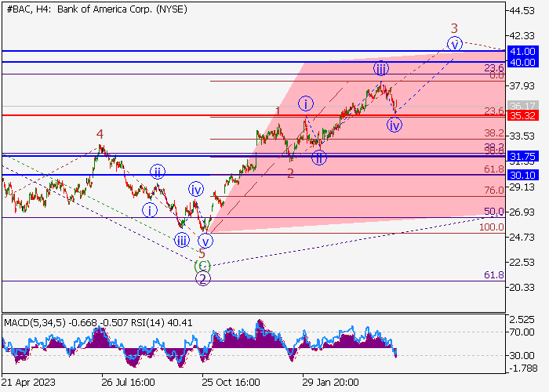Click the purple 23.6 Fibonacci label below the 40.00 line
Screen dimensions: 549x392
click(x=494, y=68)
